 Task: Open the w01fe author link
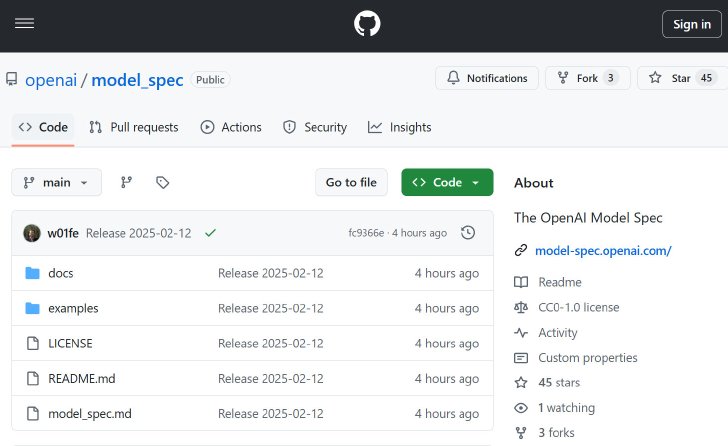click(x=63, y=233)
